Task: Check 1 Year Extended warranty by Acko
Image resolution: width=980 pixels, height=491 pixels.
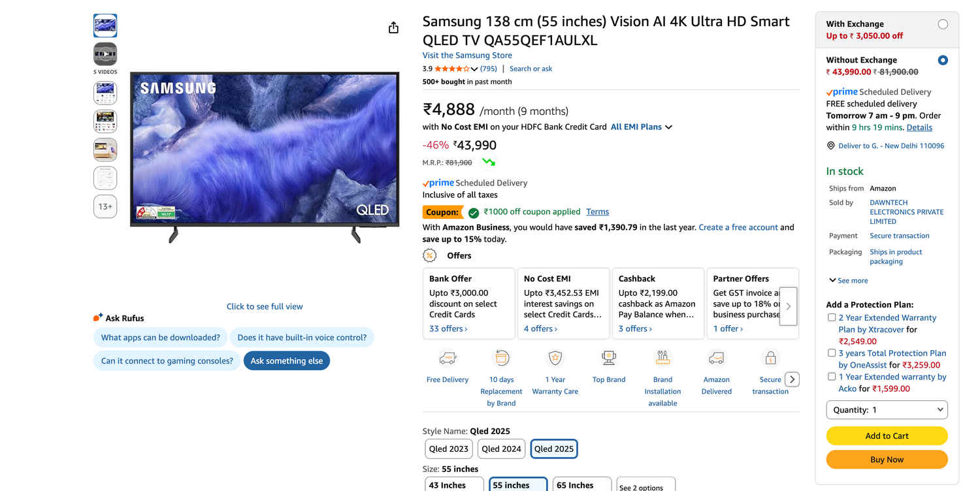Action: [832, 376]
